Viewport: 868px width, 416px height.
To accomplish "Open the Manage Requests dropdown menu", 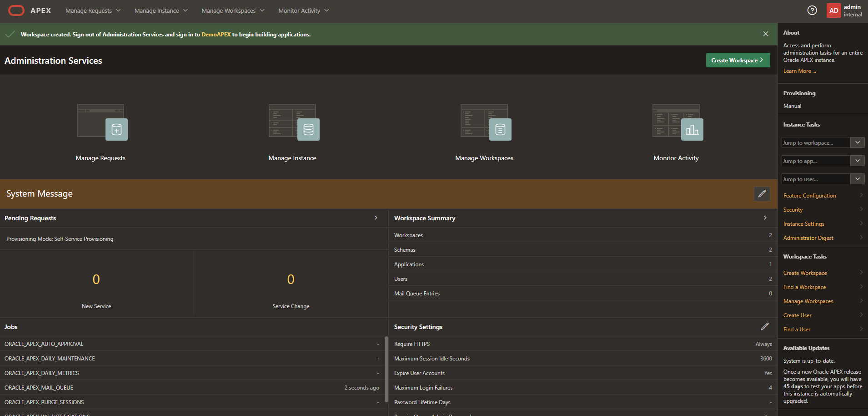I will (93, 10).
